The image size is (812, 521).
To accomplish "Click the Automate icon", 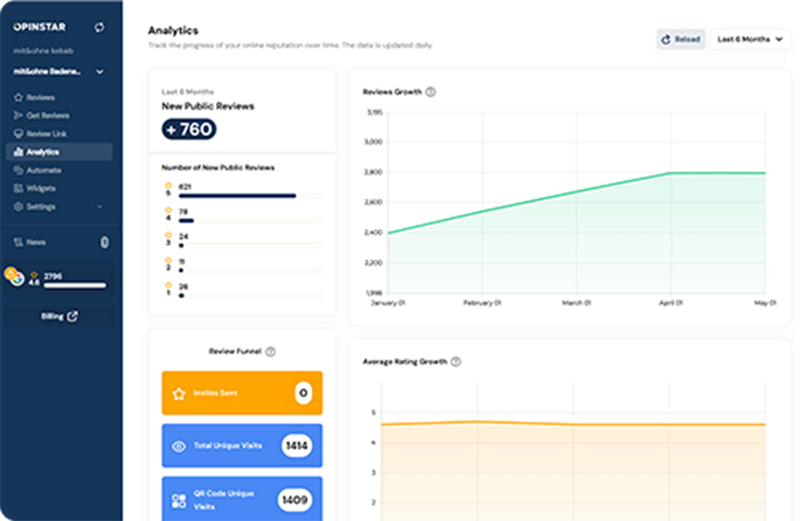I will point(18,170).
